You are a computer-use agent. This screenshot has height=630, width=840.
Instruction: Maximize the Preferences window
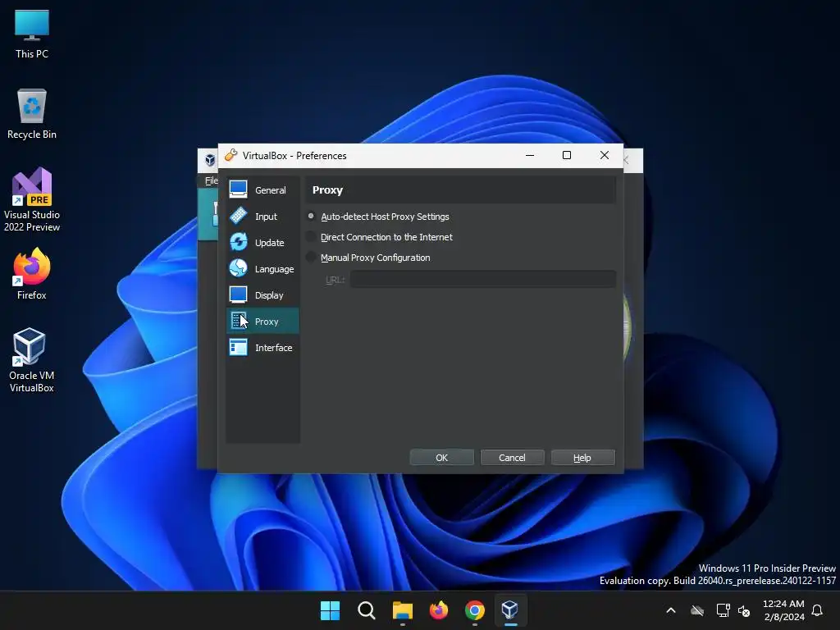coord(567,155)
